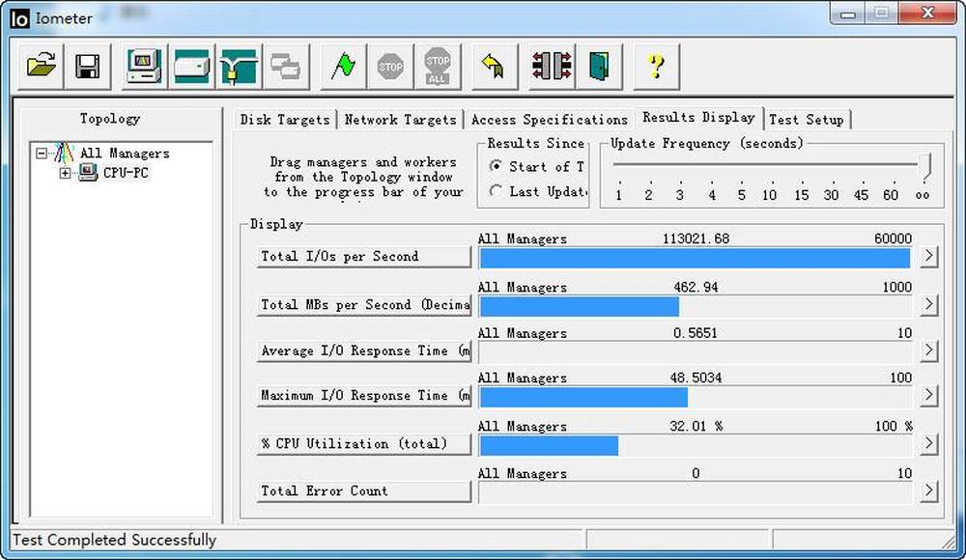Click the Update Frequency slider thumb

[924, 166]
